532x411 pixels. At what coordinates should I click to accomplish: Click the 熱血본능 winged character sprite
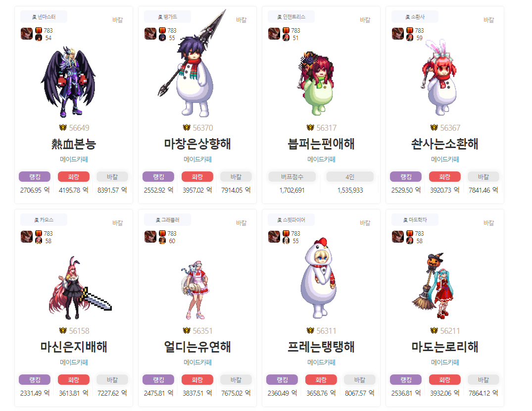coord(69,82)
